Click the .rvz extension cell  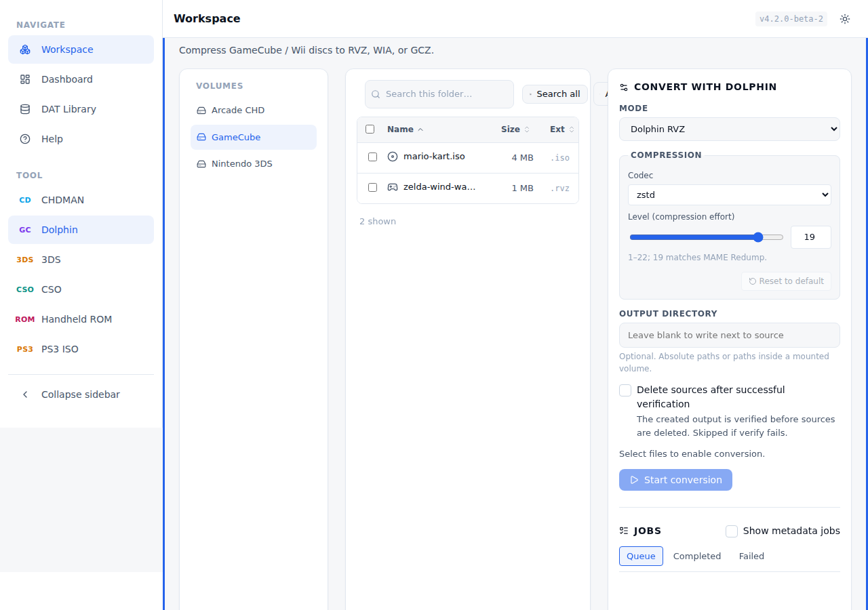(560, 188)
